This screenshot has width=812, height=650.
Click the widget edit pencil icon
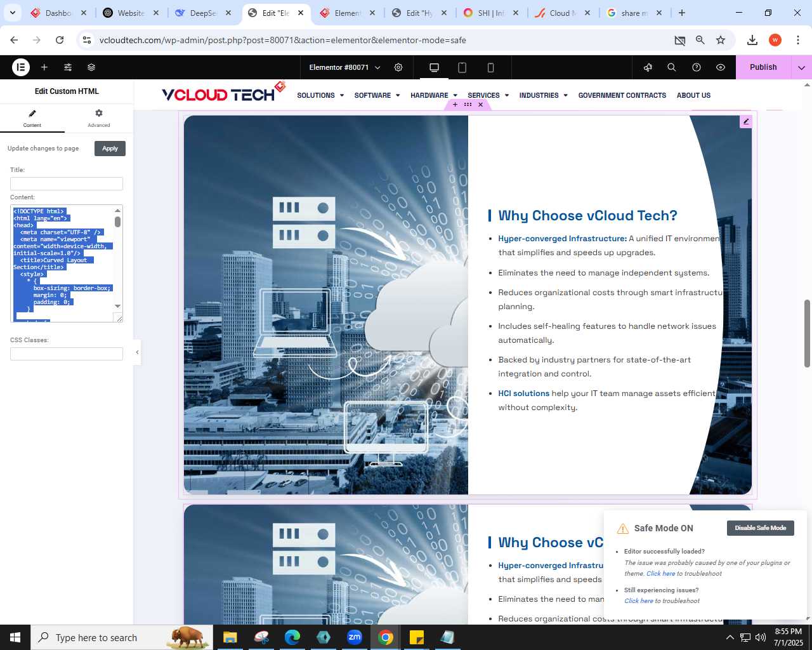click(746, 121)
